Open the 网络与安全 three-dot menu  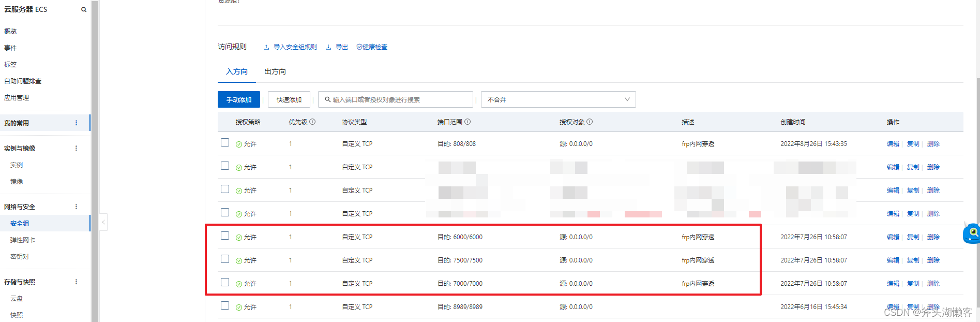[x=76, y=207]
